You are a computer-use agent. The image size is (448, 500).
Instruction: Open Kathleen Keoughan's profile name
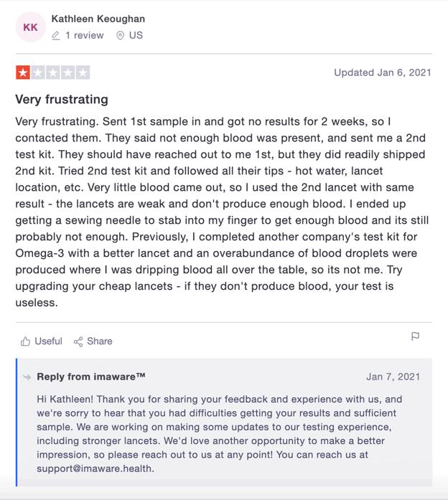[x=98, y=19]
